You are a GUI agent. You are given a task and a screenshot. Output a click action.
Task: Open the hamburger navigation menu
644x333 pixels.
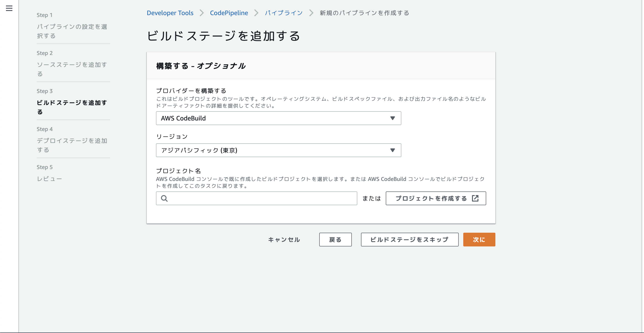coord(9,8)
